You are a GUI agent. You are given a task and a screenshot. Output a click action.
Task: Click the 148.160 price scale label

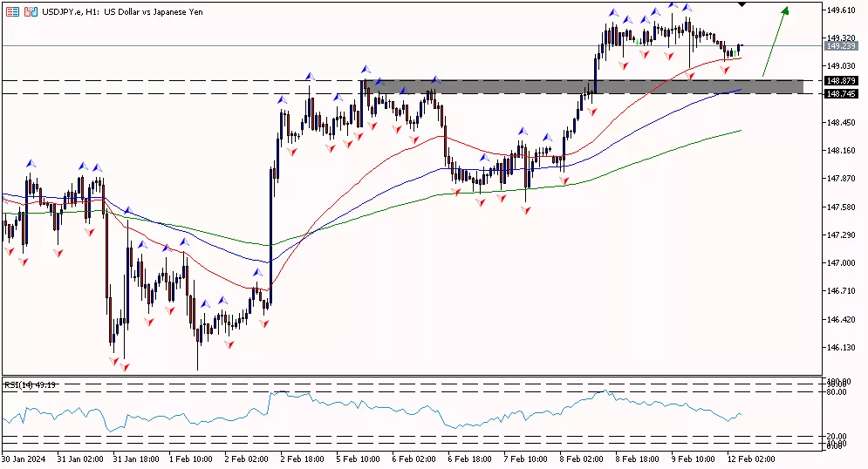click(840, 151)
